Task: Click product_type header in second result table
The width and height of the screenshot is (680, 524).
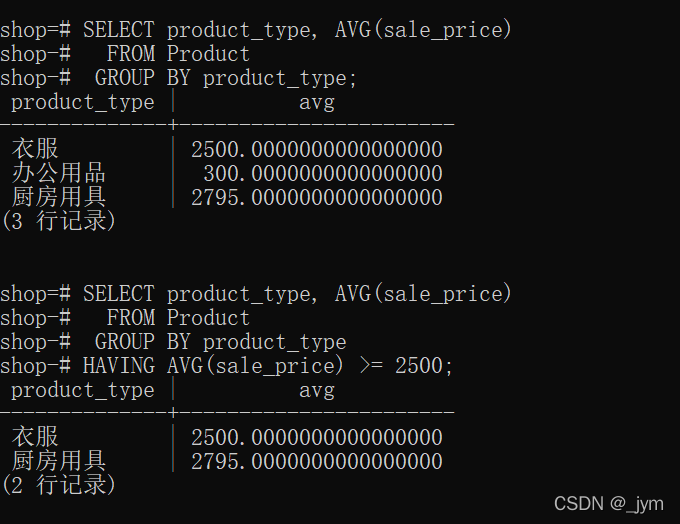Action: coord(83,390)
